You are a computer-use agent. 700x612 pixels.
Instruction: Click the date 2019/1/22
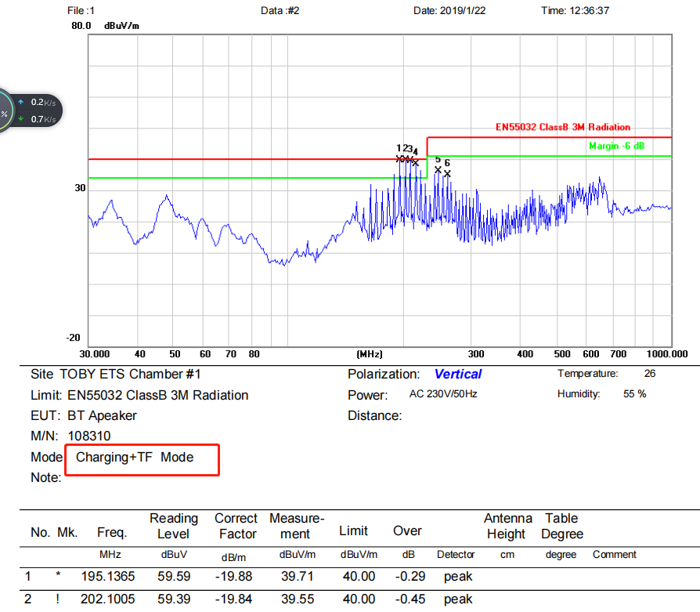tap(463, 11)
